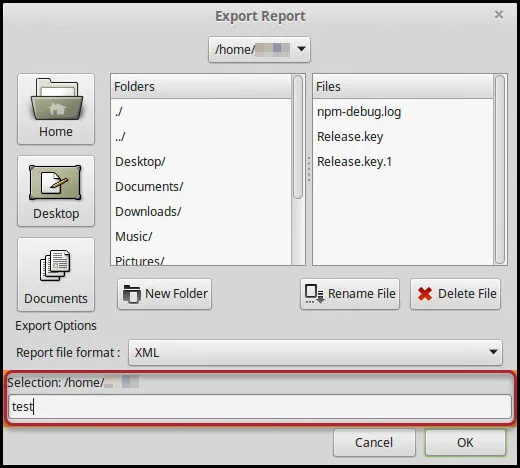Open the Documents shortcut icon
Image resolution: width=520 pixels, height=468 pixels.
tap(56, 275)
